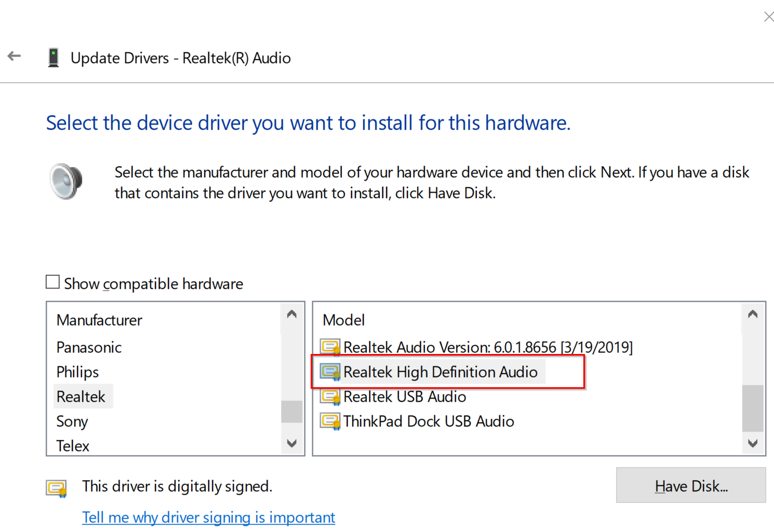Select Philips in the Manufacturer list
The height and width of the screenshot is (532, 774).
click(77, 372)
